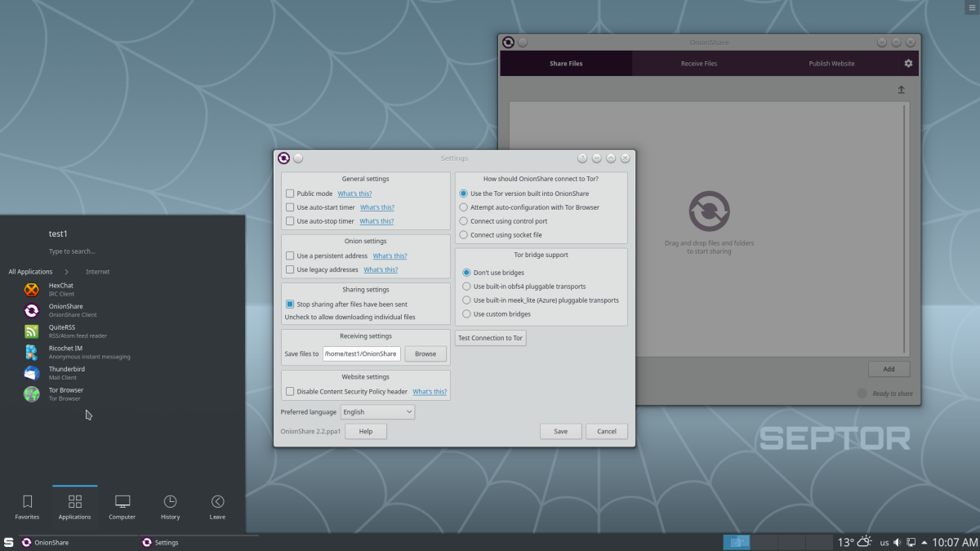The width and height of the screenshot is (980, 551).
Task: Open the Leave tab in launcher
Action: tap(217, 506)
